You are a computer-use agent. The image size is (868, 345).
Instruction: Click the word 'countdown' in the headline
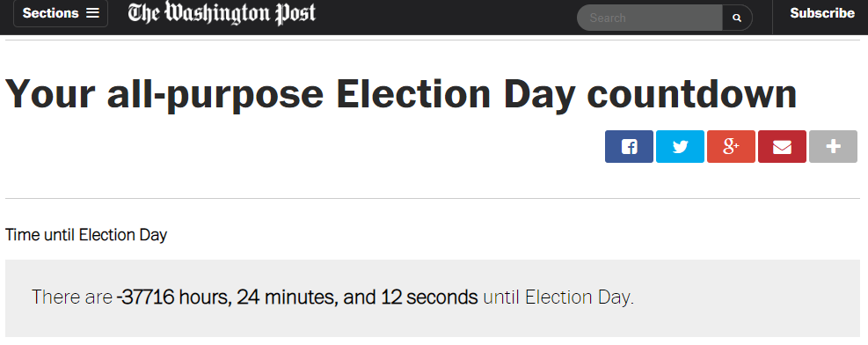(x=692, y=93)
